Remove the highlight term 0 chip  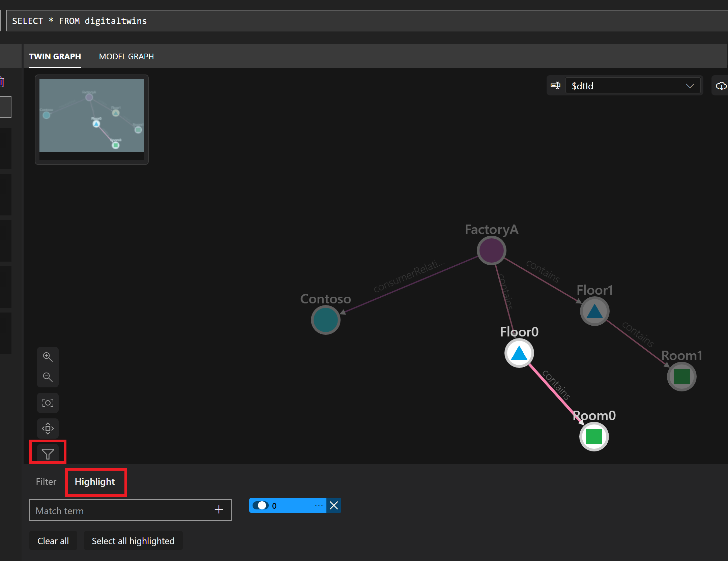334,505
